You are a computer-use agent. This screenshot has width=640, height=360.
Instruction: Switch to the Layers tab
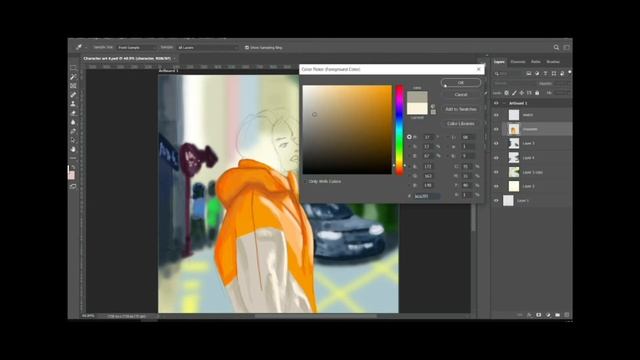(x=499, y=62)
